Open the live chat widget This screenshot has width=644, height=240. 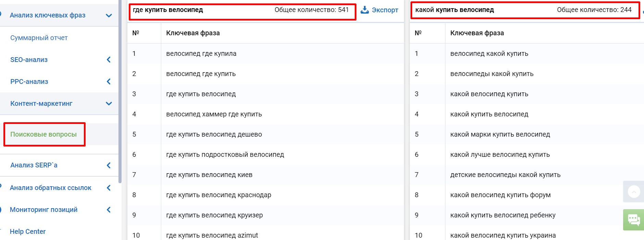(x=633, y=219)
